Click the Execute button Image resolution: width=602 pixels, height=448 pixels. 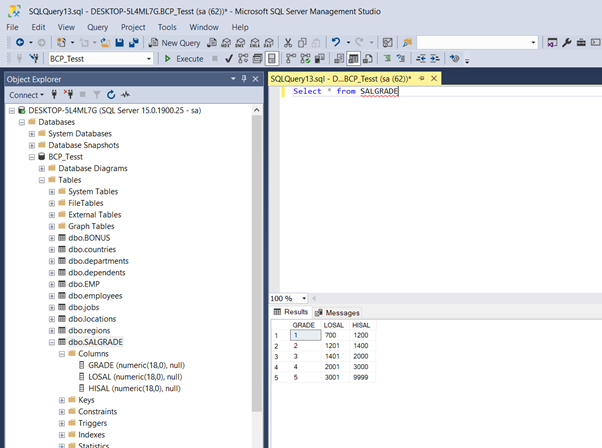(184, 59)
